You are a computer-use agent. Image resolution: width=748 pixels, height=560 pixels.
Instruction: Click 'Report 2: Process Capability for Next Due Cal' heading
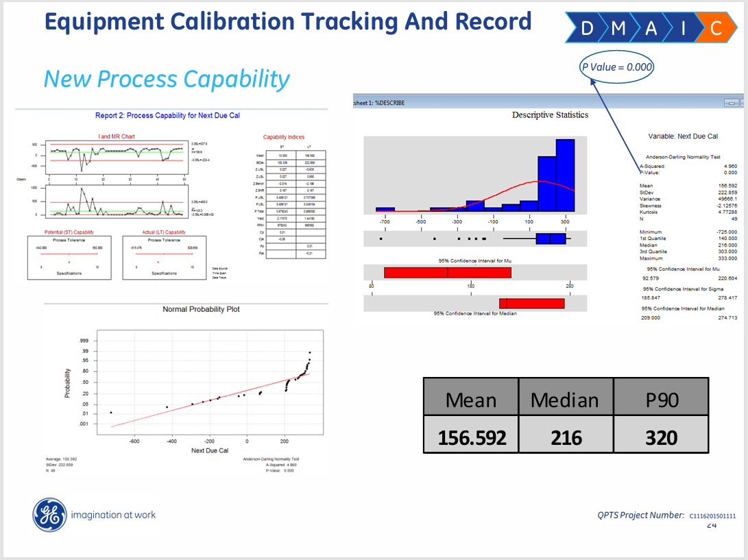click(167, 115)
